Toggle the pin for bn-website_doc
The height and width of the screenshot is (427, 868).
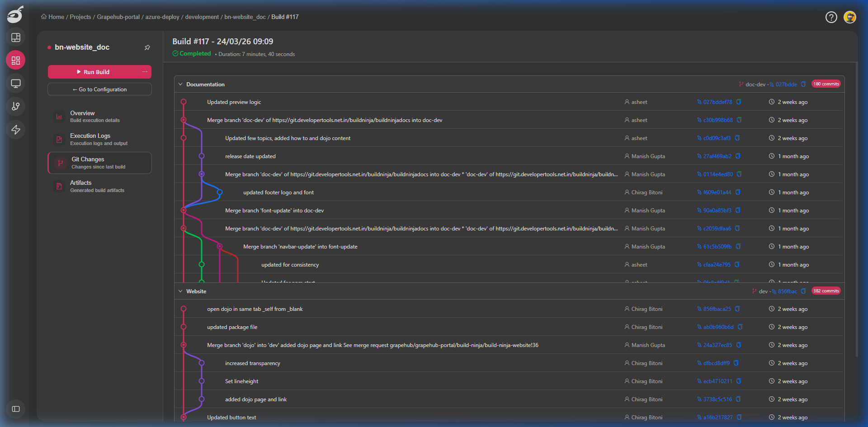click(x=147, y=47)
